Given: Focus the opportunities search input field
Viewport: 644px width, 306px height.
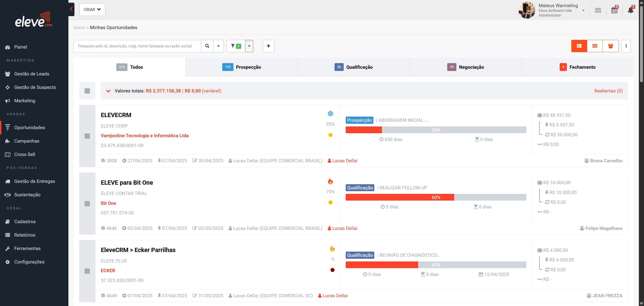Looking at the screenshot, I should (137, 46).
